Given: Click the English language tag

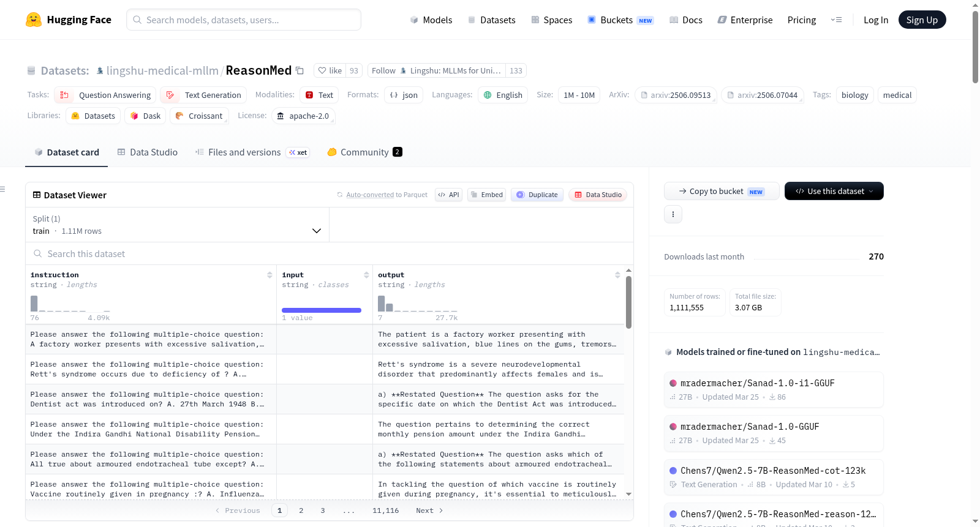Looking at the screenshot, I should tap(503, 95).
